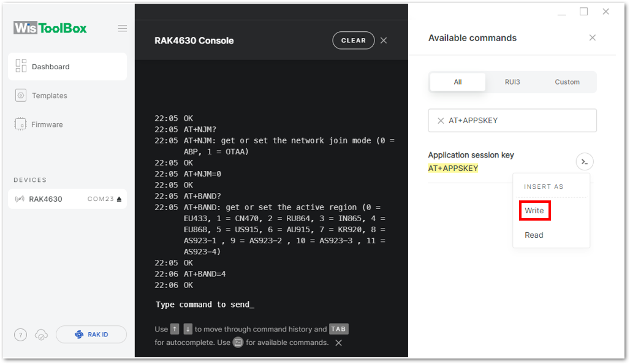630x364 pixels.
Task: Click the down arrow key hint icon
Action: coord(188,329)
